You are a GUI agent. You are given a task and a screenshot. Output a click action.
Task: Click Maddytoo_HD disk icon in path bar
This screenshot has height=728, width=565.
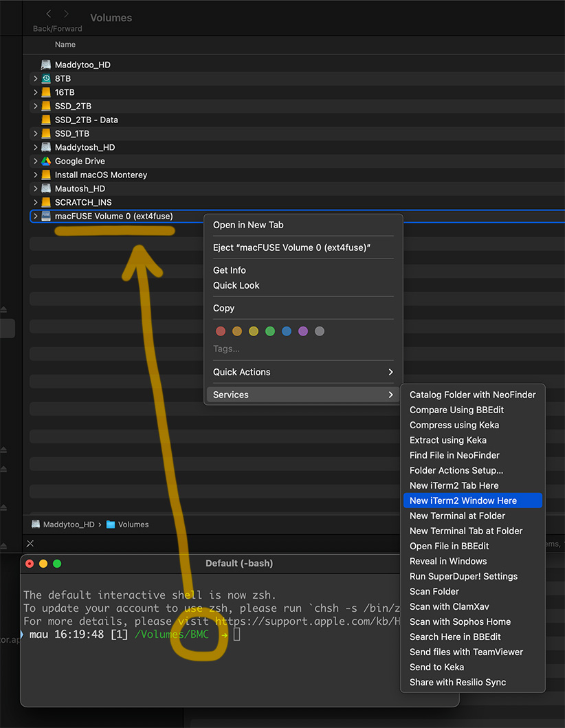coord(36,525)
